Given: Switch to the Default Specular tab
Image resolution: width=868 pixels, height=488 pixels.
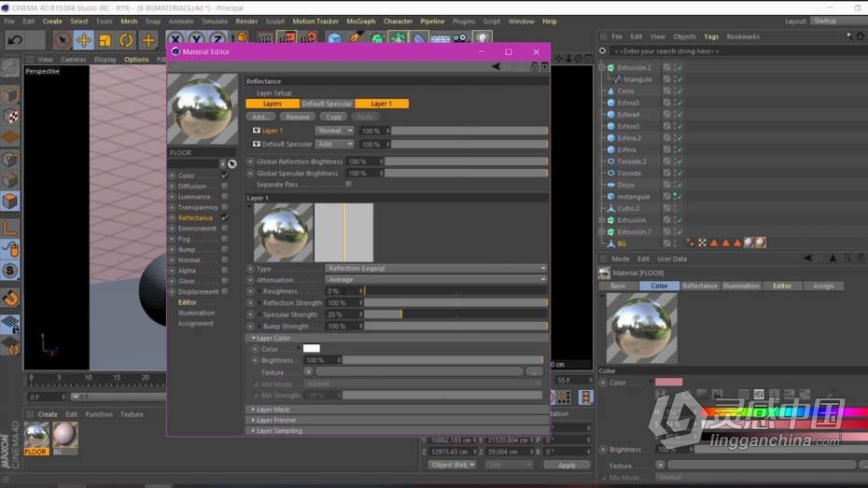Looking at the screenshot, I should (x=328, y=104).
